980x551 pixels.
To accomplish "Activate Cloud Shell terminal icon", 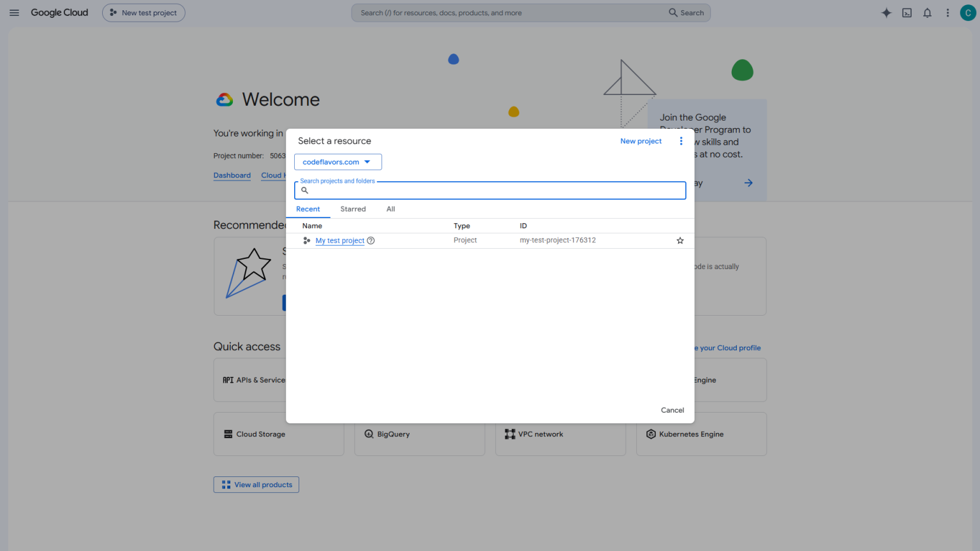I will pyautogui.click(x=907, y=13).
